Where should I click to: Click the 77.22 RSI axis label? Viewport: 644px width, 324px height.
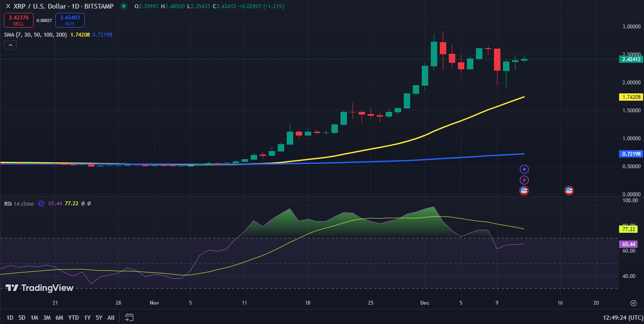coord(629,229)
